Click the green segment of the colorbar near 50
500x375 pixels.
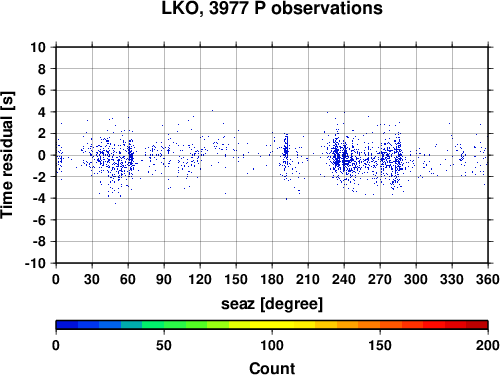[x=164, y=325]
